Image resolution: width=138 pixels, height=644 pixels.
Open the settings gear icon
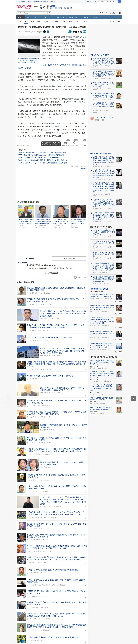(x=120, y=13)
